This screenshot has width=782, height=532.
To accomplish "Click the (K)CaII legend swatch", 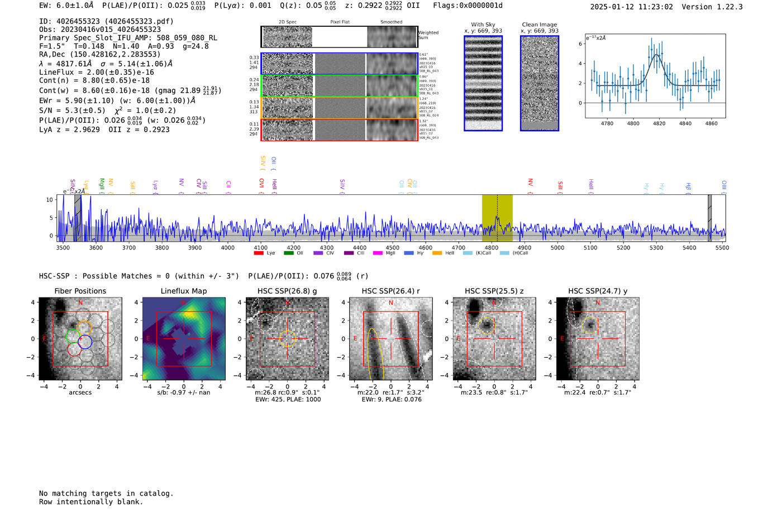I will click(x=468, y=253).
